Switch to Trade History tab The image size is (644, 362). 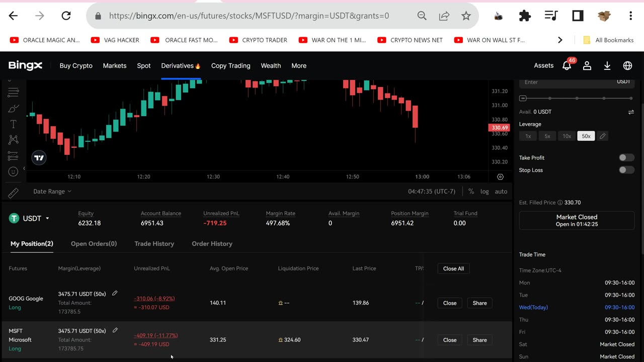(x=154, y=244)
